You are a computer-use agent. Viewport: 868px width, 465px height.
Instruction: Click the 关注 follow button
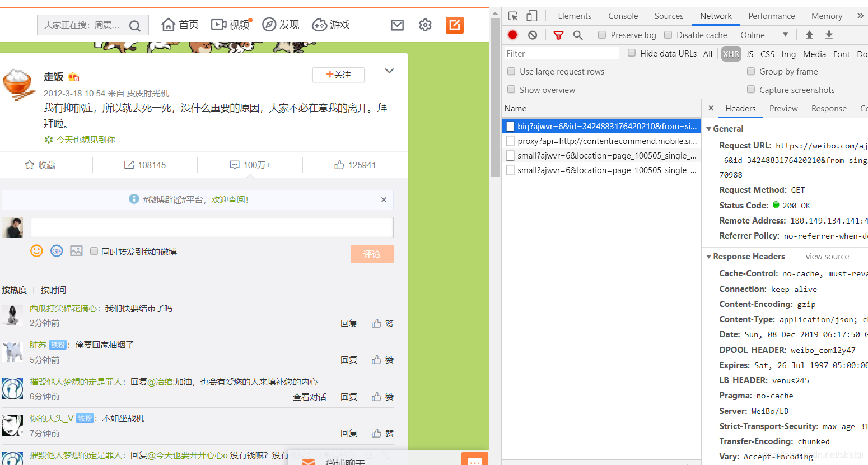(338, 75)
